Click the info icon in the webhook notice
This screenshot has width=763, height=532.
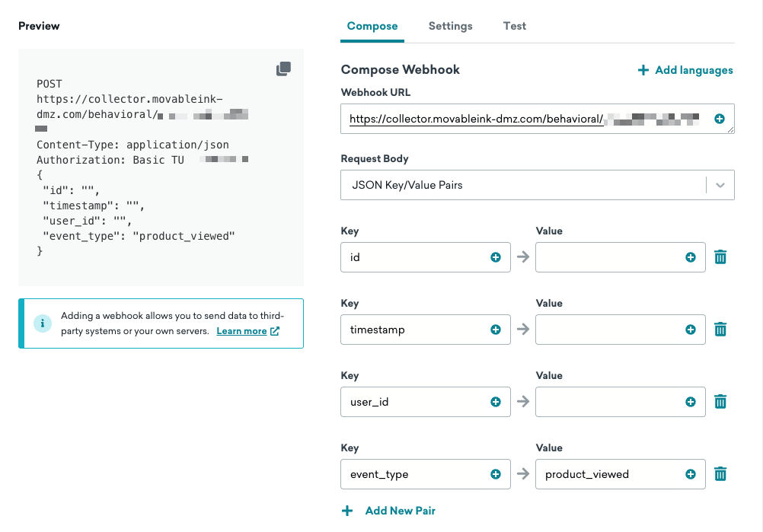(43, 323)
